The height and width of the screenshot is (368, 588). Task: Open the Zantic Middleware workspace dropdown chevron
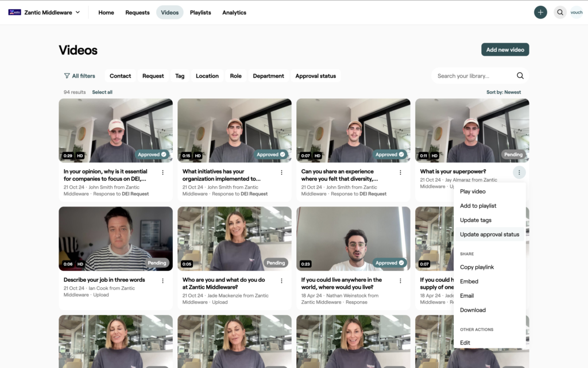[x=78, y=13]
